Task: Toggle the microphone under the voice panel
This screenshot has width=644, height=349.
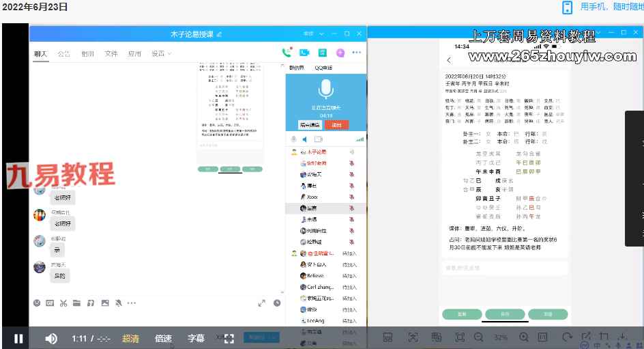Action: coord(294,139)
